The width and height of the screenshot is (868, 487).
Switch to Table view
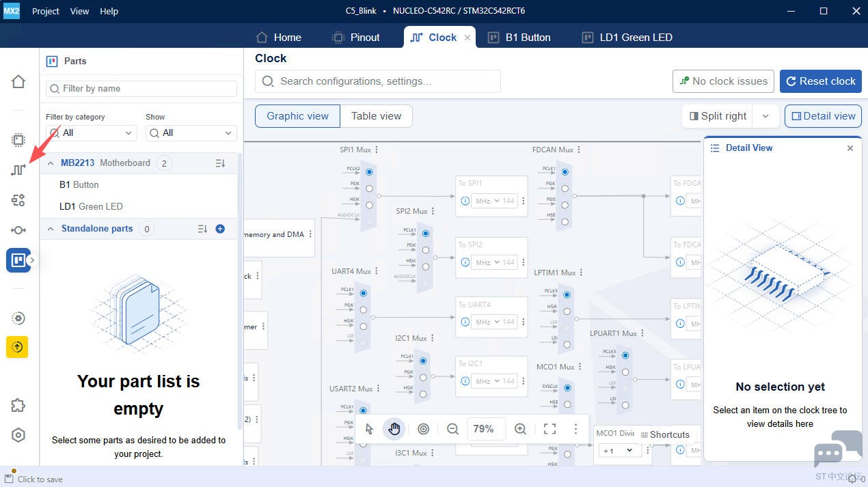(376, 116)
